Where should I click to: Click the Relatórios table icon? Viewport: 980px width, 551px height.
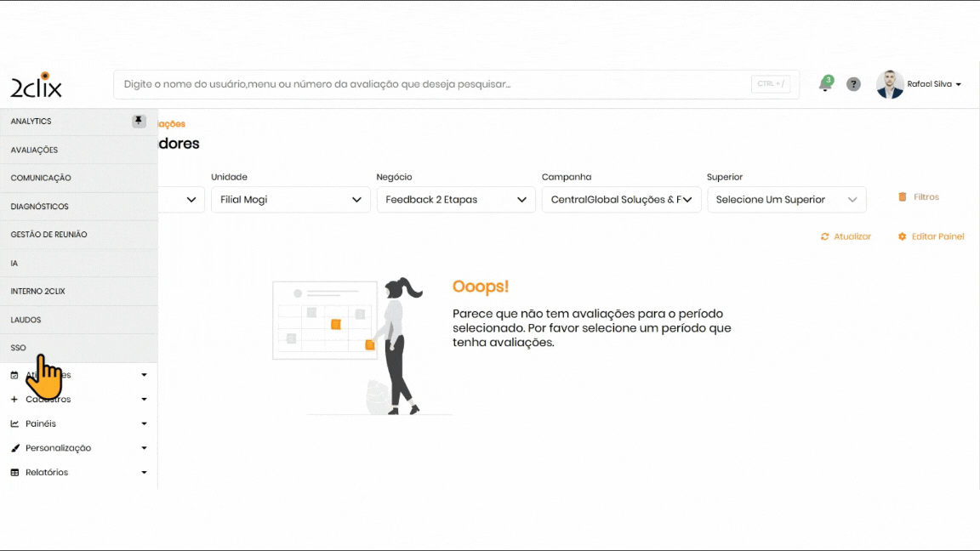point(14,473)
